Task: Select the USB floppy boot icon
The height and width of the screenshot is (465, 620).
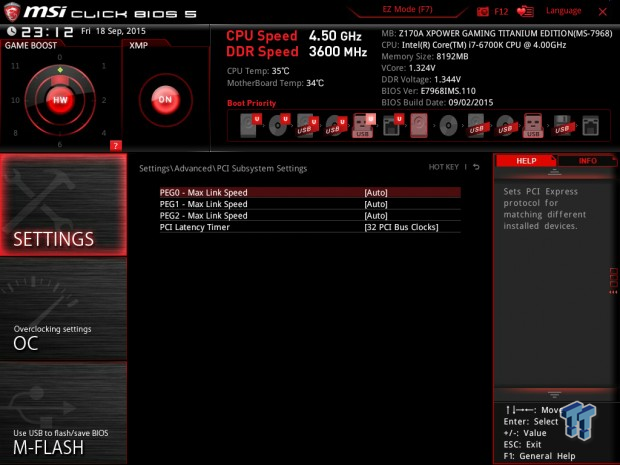Action: tap(562, 125)
